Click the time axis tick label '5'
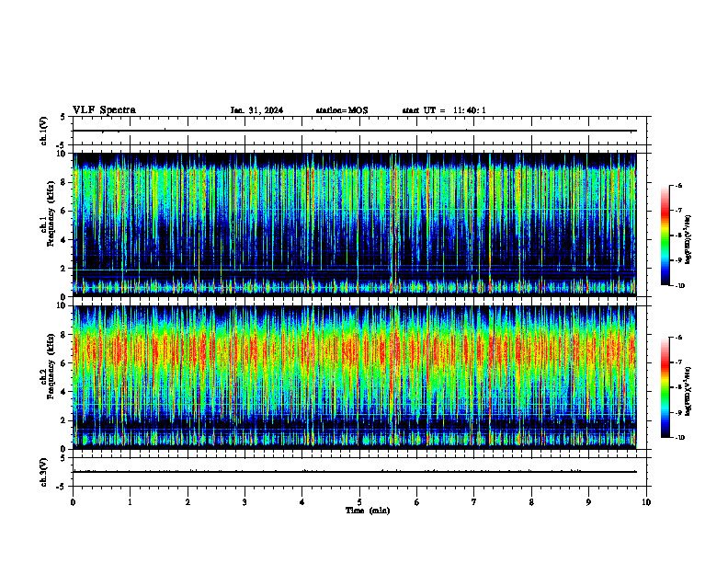This screenshot has width=728, height=563. (359, 502)
